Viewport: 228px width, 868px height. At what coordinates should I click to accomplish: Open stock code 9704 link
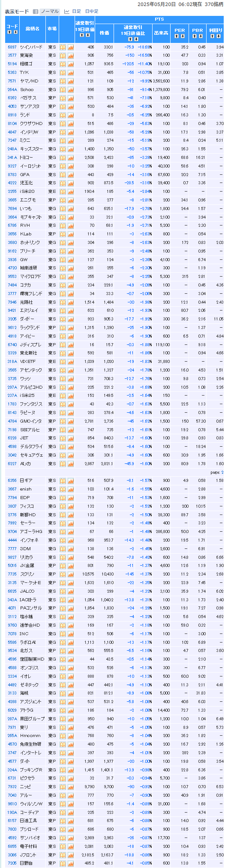point(12,532)
